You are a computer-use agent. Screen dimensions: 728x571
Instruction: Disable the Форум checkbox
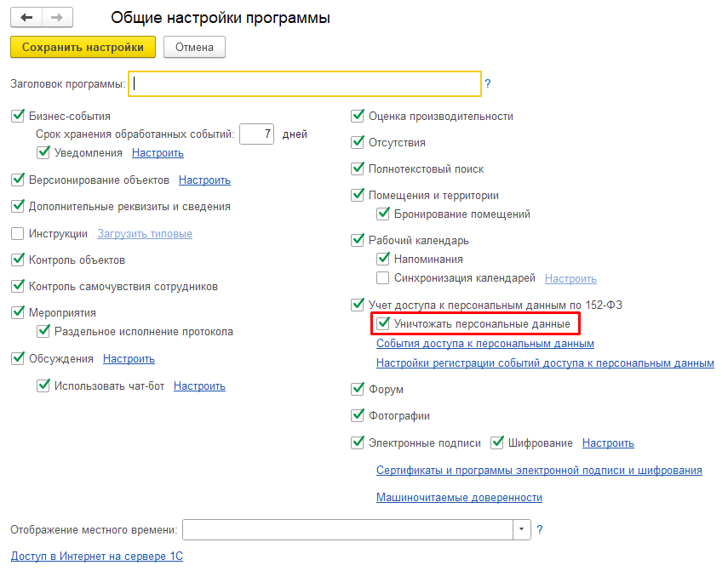[x=358, y=389]
